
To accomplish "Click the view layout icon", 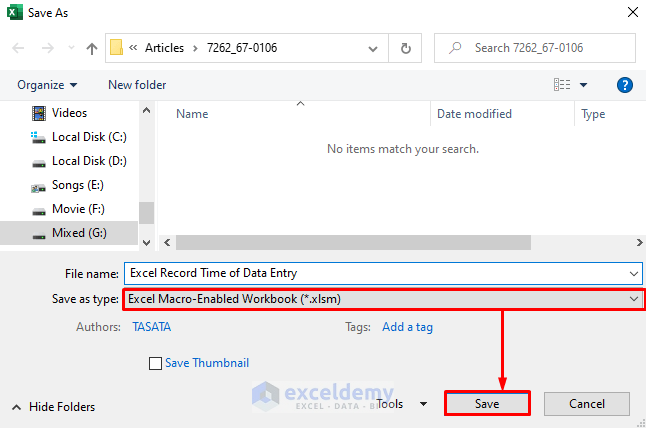I will (562, 85).
